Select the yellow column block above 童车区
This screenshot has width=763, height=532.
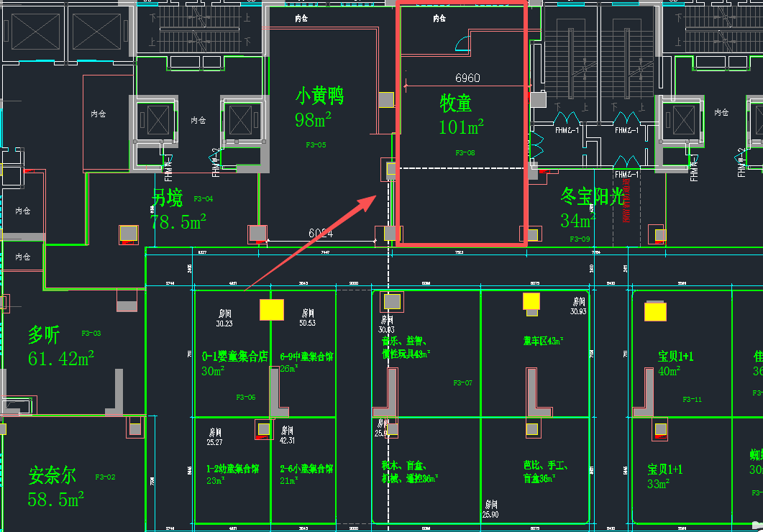[x=531, y=301]
